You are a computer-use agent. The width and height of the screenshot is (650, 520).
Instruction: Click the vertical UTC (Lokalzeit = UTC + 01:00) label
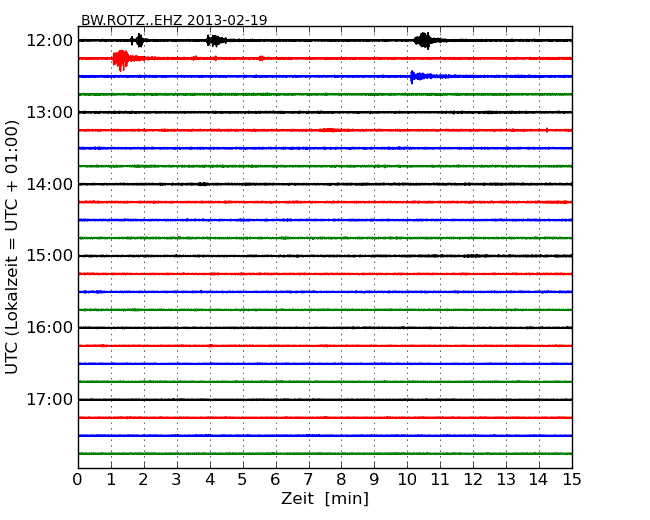pos(12,247)
